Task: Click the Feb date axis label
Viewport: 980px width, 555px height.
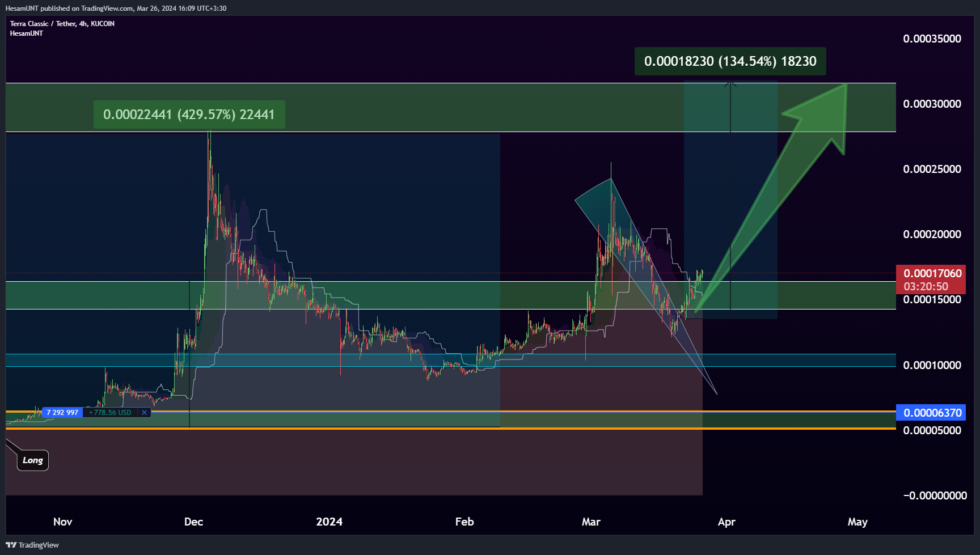Action: (464, 522)
